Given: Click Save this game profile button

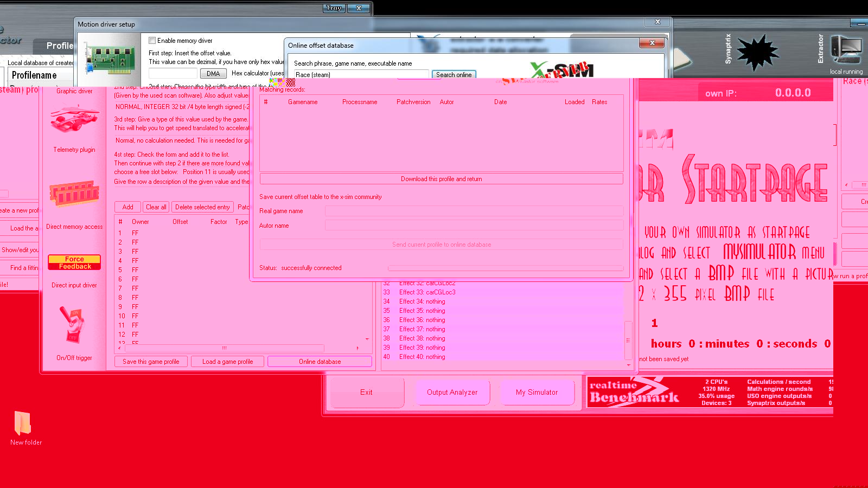Looking at the screenshot, I should click(x=151, y=362).
